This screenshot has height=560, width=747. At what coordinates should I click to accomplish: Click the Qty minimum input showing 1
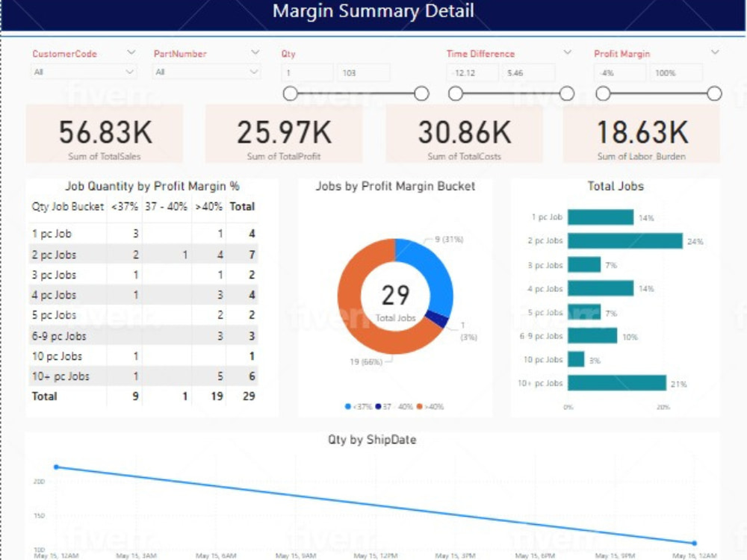tap(307, 73)
